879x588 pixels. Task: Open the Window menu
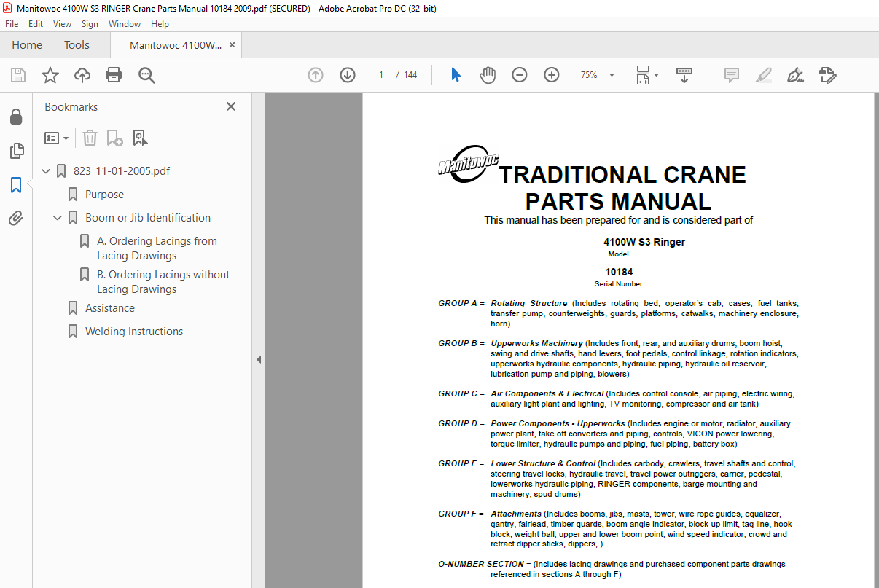pos(125,24)
